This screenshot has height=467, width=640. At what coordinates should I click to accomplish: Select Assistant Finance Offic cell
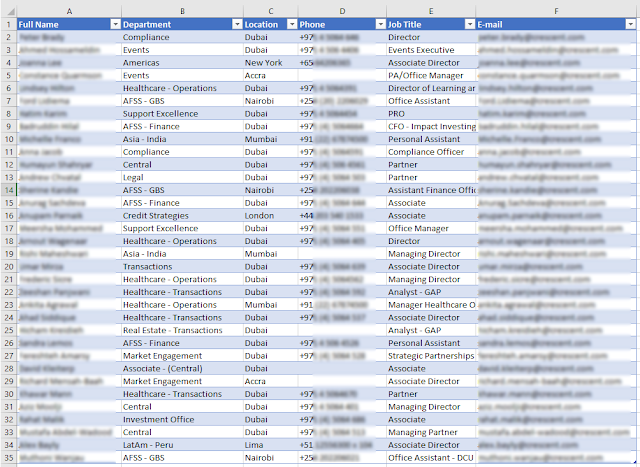click(x=431, y=190)
